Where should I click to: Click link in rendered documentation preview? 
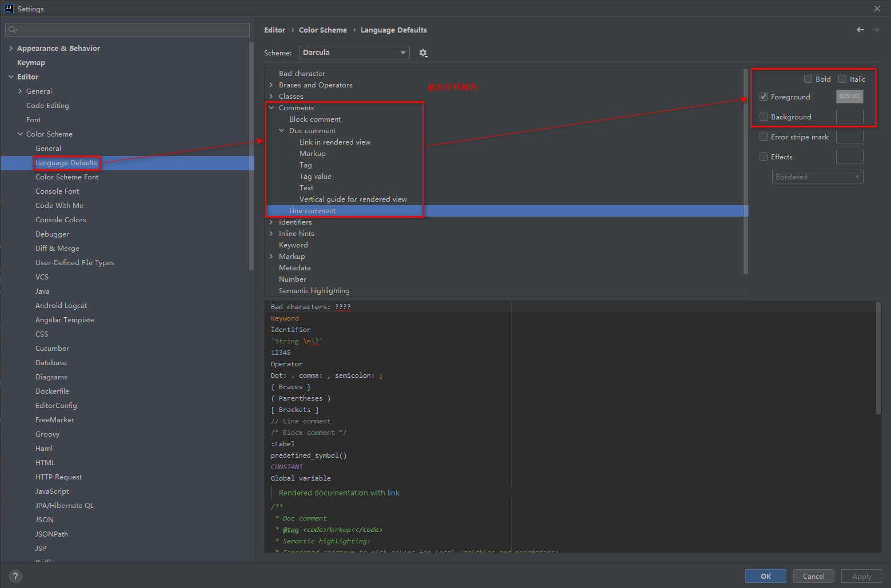pos(393,493)
